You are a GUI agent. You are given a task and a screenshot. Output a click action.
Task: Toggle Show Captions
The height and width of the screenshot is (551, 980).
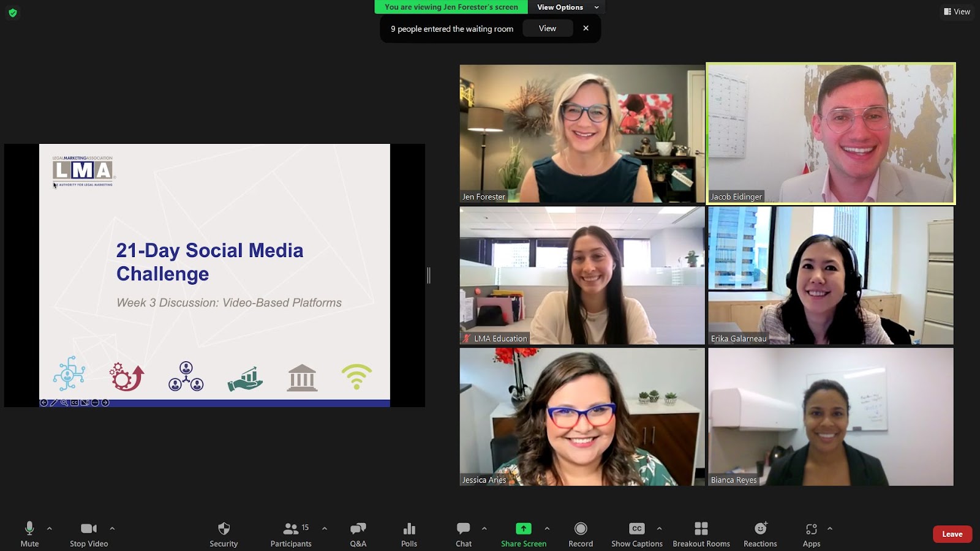tap(637, 534)
